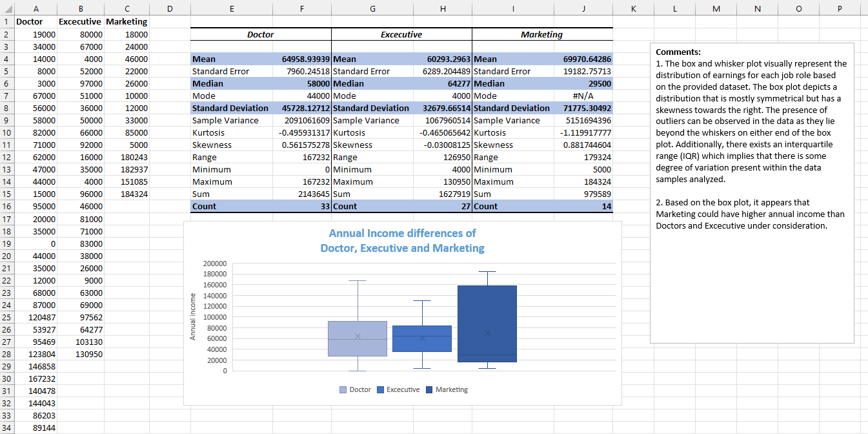Click the Annual income vertical axis title

pos(192,316)
